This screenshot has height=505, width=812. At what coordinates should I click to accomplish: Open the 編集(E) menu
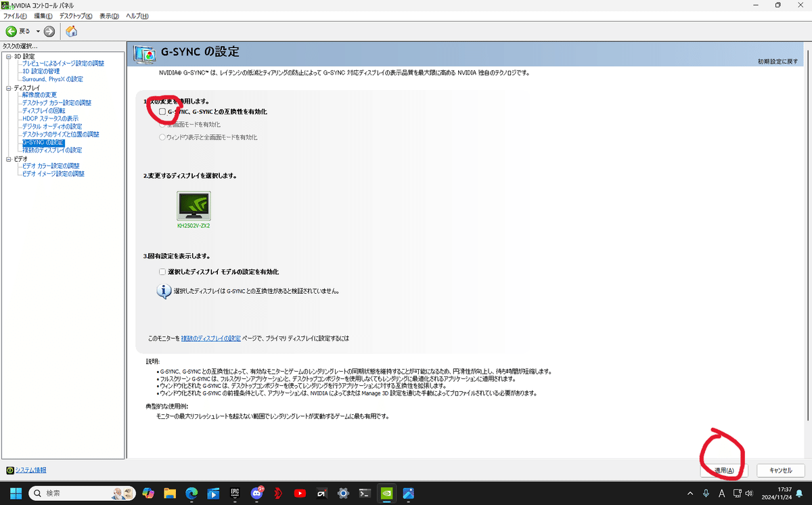click(x=43, y=16)
